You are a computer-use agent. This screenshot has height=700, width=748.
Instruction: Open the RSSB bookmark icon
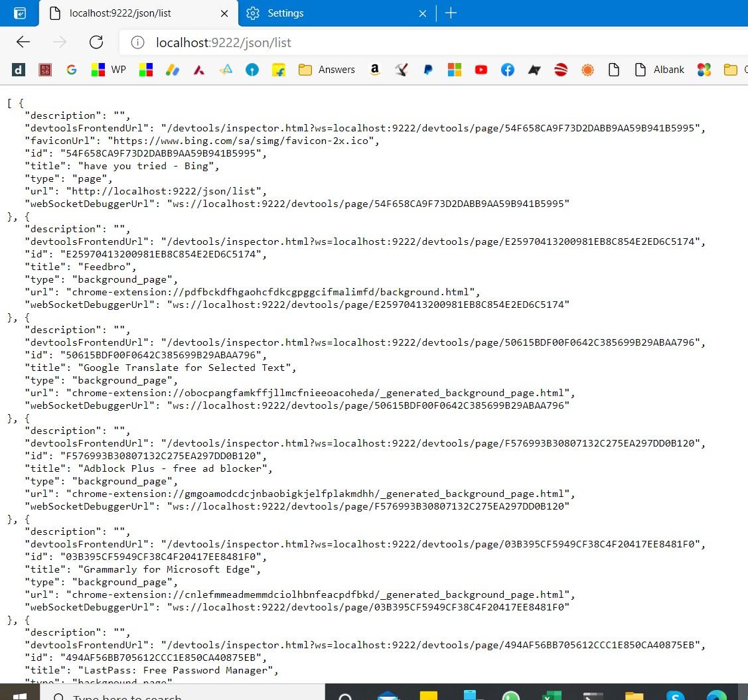45,70
